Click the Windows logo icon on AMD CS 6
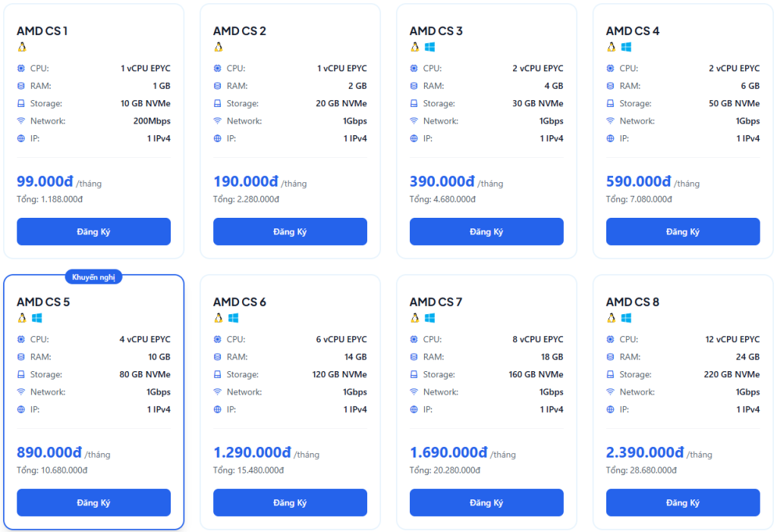Viewport: 777px width, 532px height. (x=233, y=318)
